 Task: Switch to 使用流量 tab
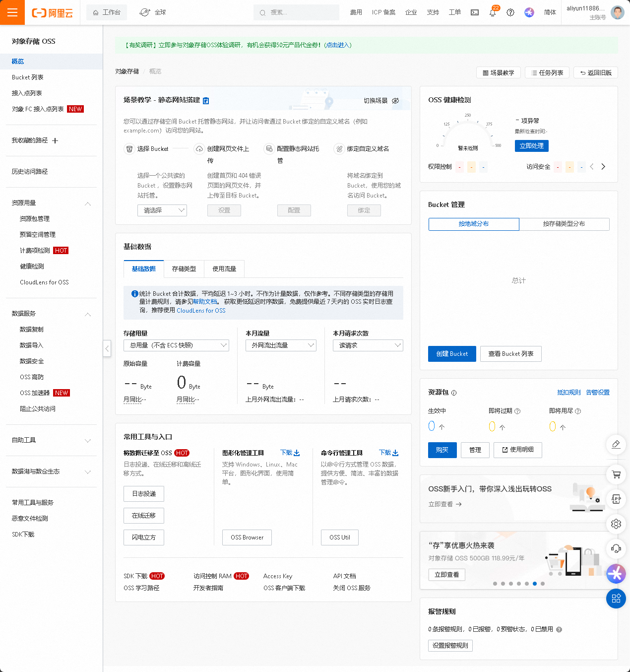224,269
